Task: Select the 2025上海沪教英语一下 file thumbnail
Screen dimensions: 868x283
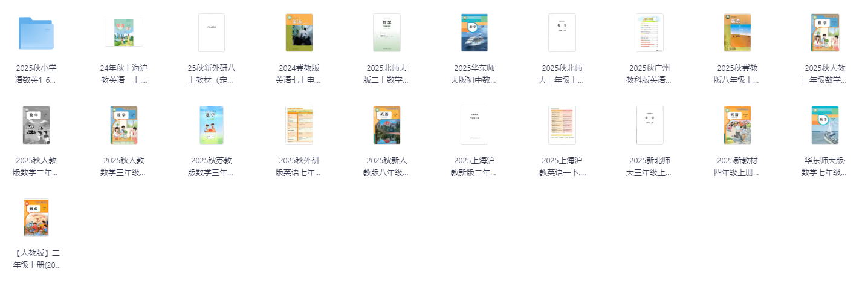Action: tap(562, 125)
